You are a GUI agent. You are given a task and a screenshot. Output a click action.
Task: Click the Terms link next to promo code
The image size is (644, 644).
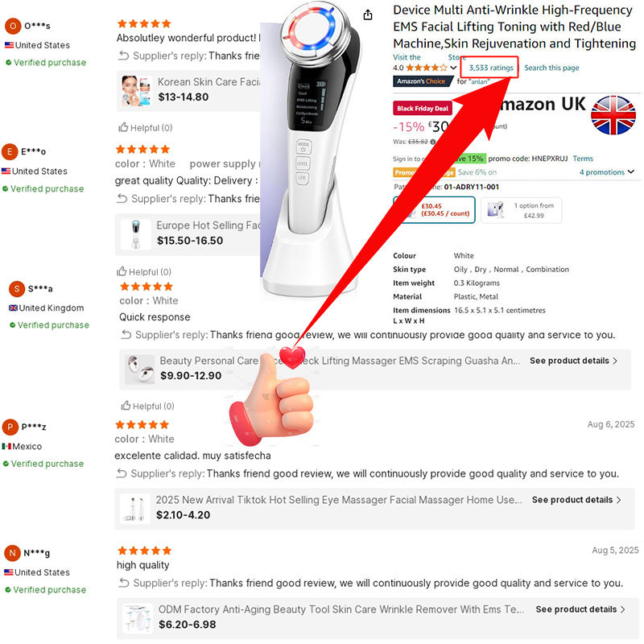(583, 159)
